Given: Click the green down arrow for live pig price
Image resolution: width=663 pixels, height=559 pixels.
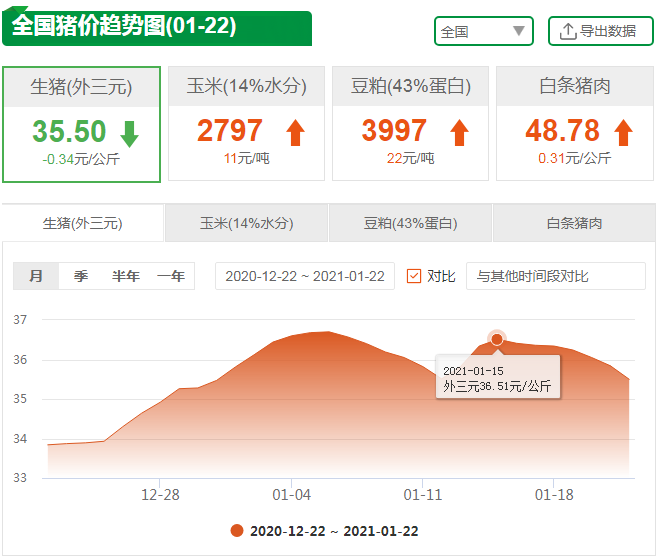Looking at the screenshot, I should (x=129, y=133).
